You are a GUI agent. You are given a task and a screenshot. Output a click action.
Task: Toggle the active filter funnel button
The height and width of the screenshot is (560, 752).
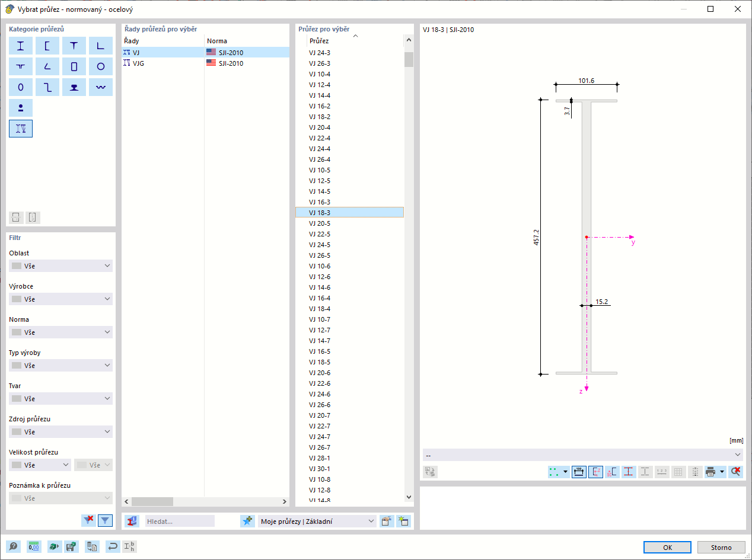105,520
